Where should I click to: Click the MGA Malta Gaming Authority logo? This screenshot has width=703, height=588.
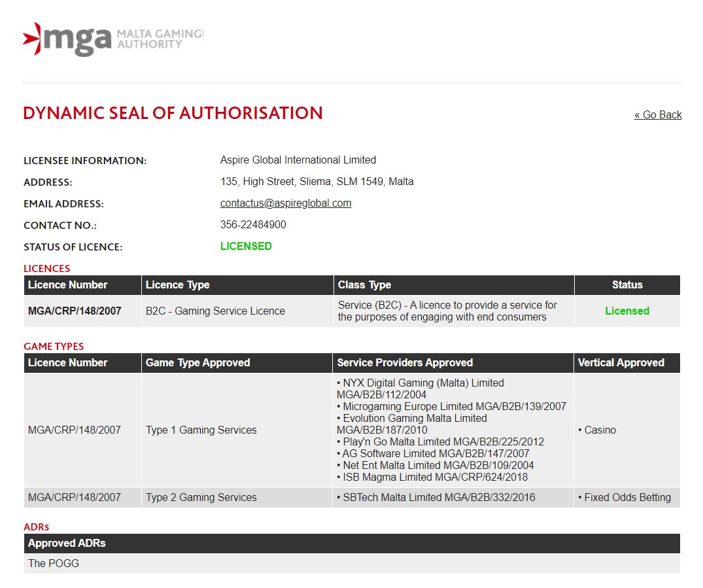pos(113,39)
